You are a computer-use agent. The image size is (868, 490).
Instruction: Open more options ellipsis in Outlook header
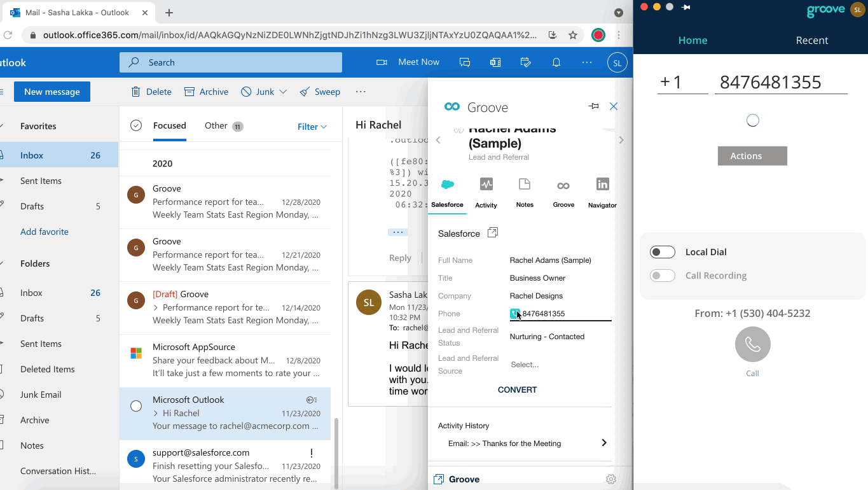587,62
